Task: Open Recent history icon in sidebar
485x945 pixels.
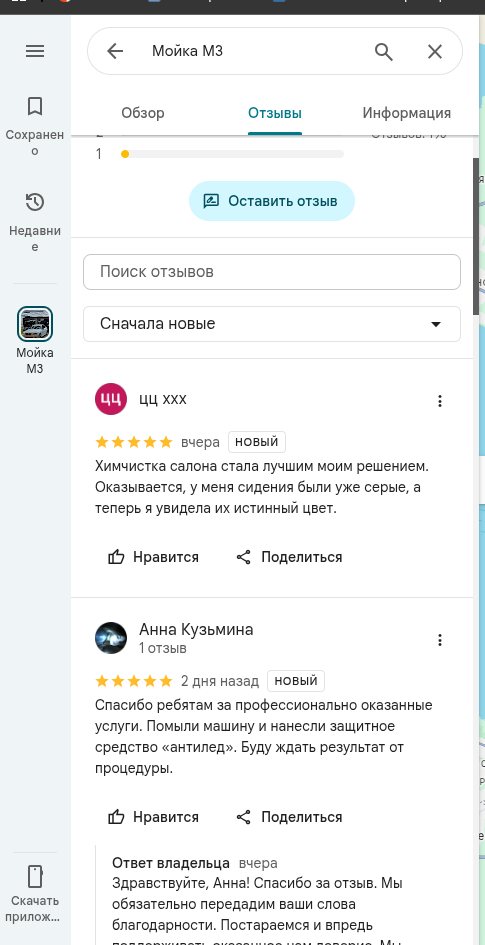Action: [35, 202]
